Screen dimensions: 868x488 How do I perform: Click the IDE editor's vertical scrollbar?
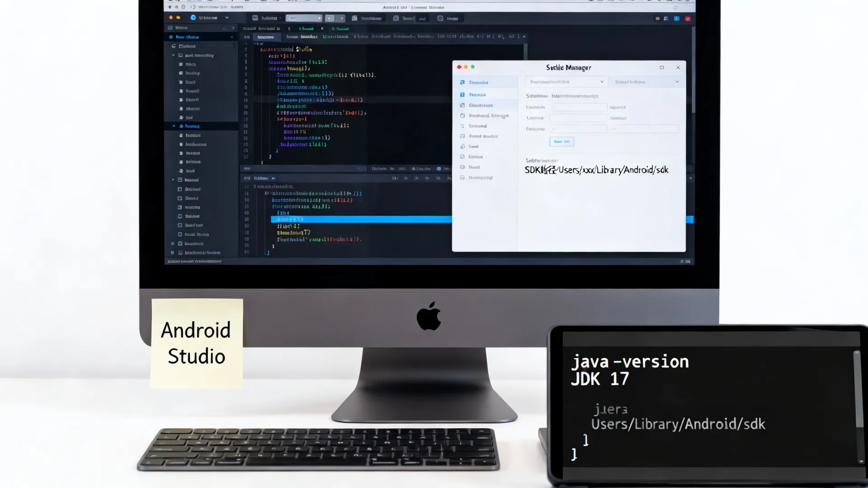coord(693,70)
